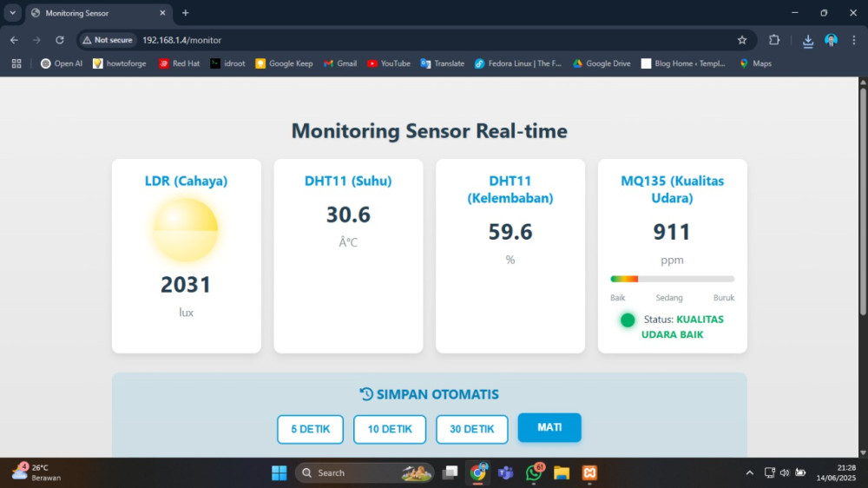Set auto-save to 10 DETIK
Image resolution: width=868 pixels, height=488 pixels.
[x=390, y=429]
